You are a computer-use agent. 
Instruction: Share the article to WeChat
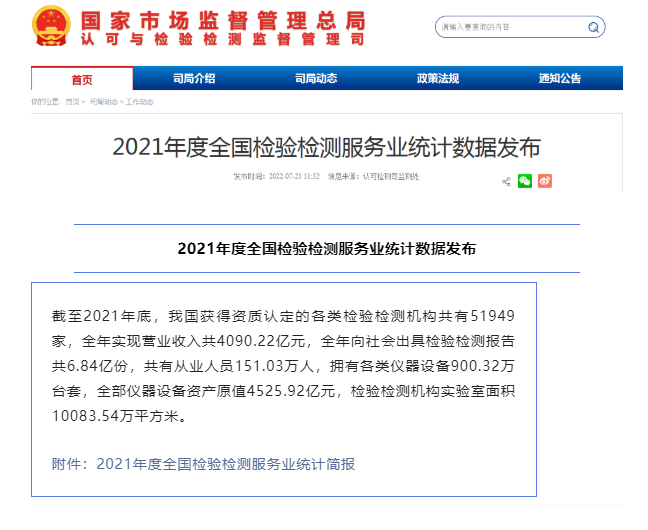525,181
